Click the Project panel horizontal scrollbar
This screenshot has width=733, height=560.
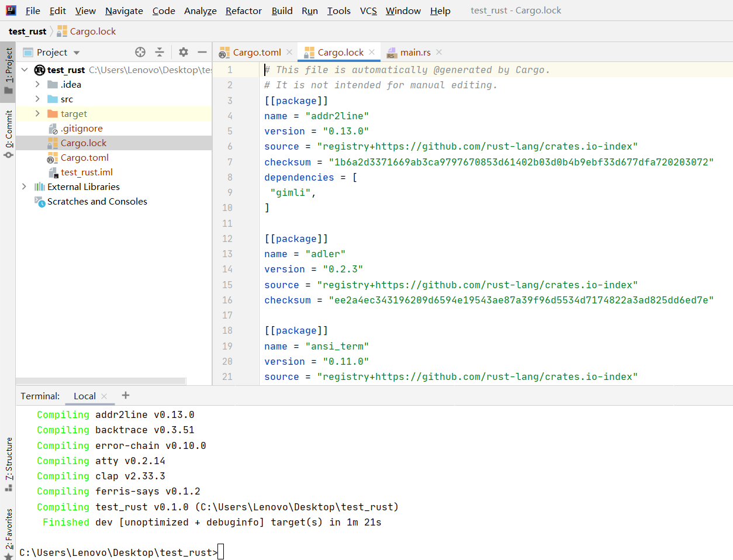click(101, 381)
